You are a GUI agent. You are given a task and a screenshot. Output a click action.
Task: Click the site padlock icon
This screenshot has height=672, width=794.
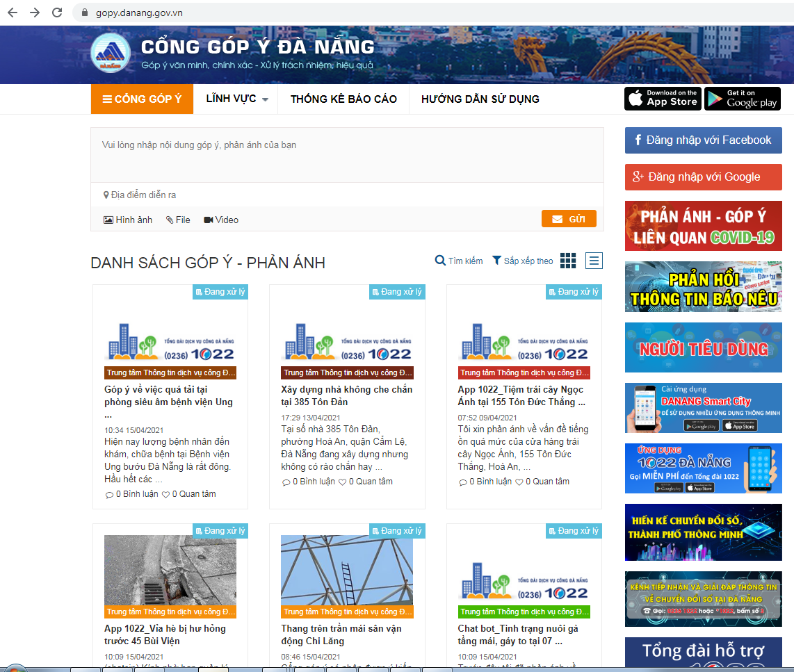[85, 13]
